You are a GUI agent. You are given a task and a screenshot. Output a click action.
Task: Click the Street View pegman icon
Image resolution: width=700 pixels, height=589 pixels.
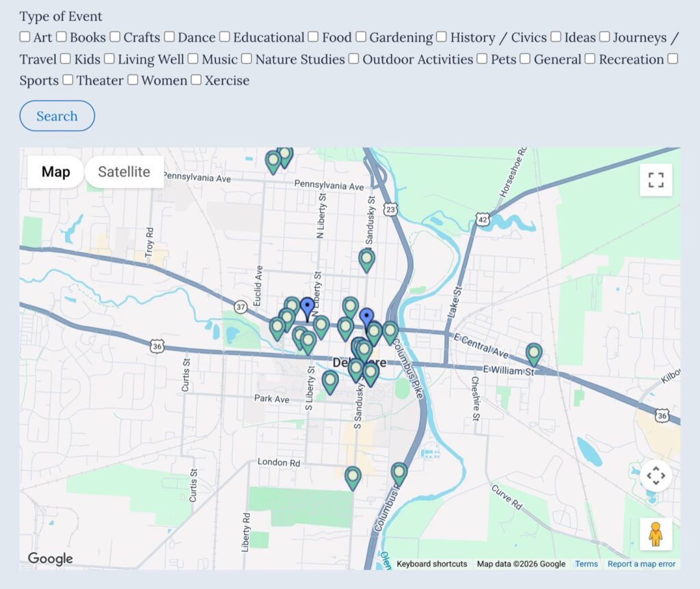tap(656, 534)
